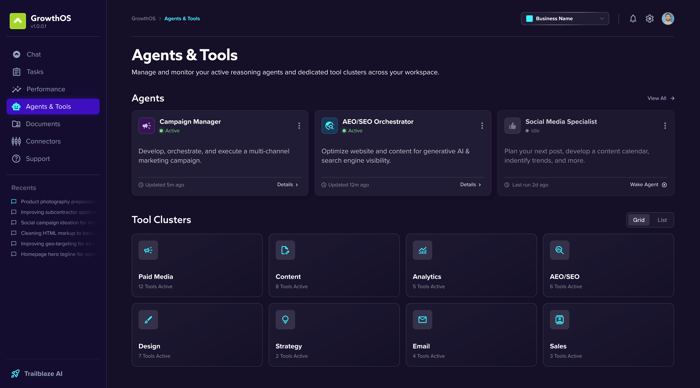
Task: Open recent chat 'Social campaign ideation'
Action: pos(54,223)
